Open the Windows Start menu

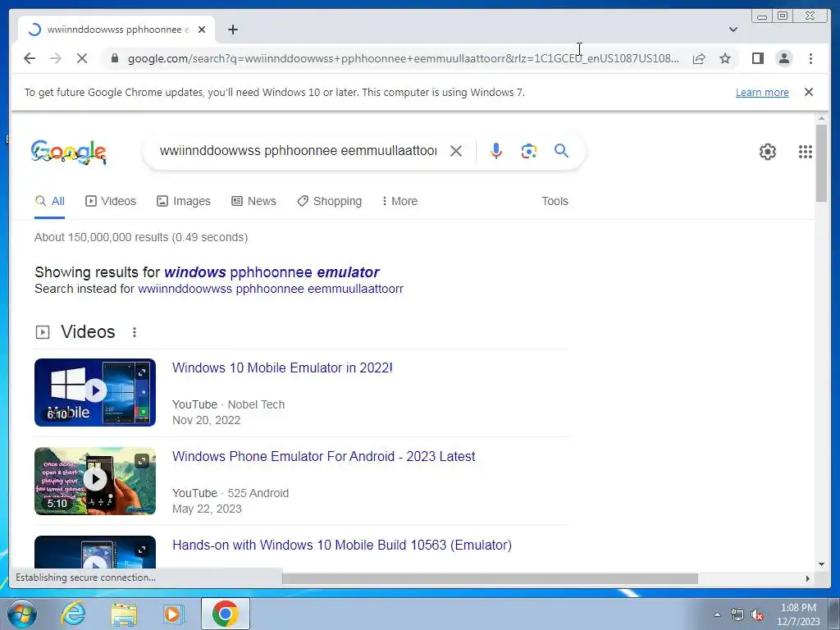coord(21,614)
